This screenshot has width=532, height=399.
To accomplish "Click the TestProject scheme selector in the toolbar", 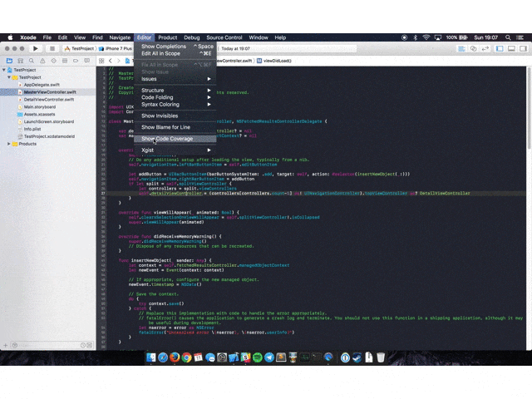I will (80, 48).
